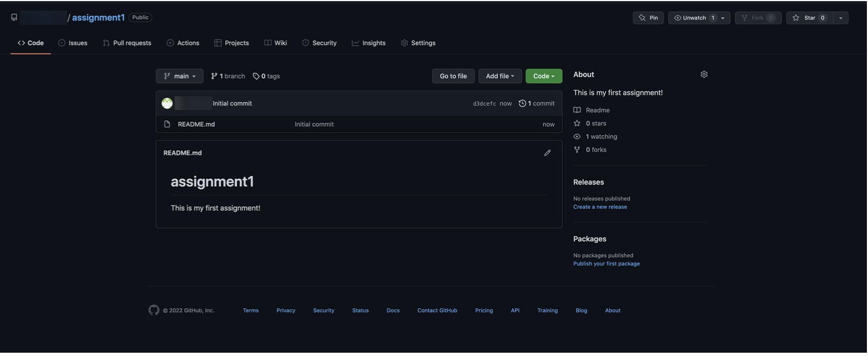The image size is (868, 357).
Task: Click the branch icon showing 1 branch
Action: coord(214,76)
